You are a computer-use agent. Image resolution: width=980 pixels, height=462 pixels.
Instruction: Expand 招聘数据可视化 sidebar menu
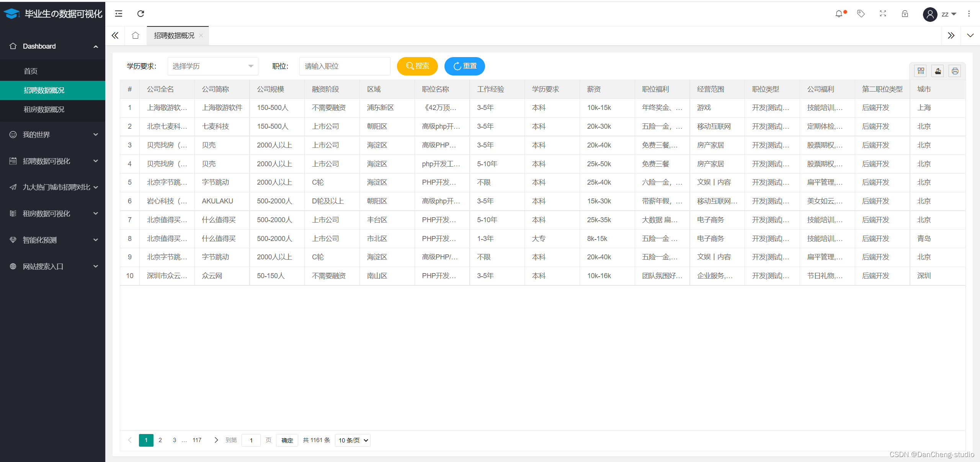point(53,161)
